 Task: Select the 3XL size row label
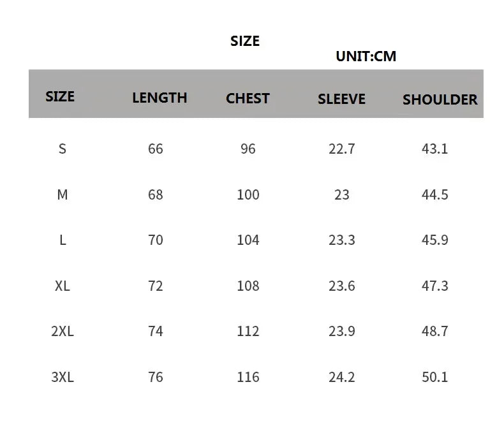[x=63, y=377]
